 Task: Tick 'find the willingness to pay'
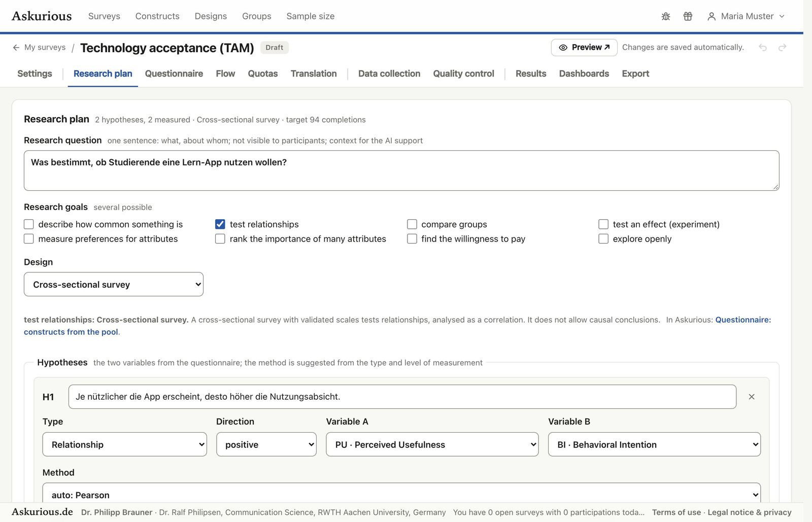[412, 239]
